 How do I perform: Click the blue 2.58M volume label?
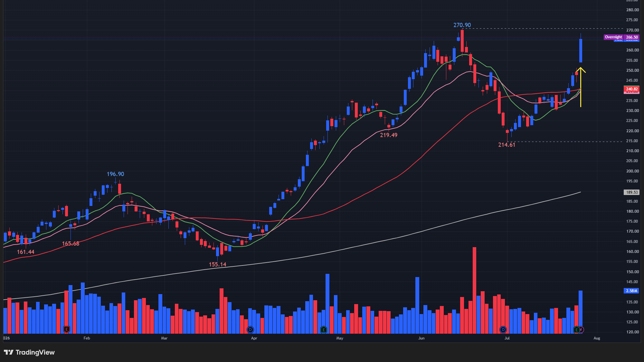point(631,291)
